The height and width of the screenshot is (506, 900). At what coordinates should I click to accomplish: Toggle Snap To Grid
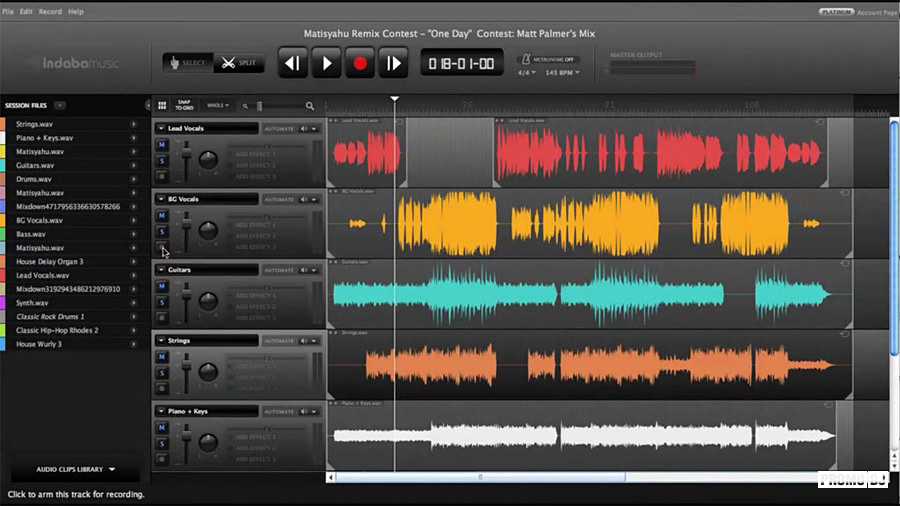[x=184, y=106]
